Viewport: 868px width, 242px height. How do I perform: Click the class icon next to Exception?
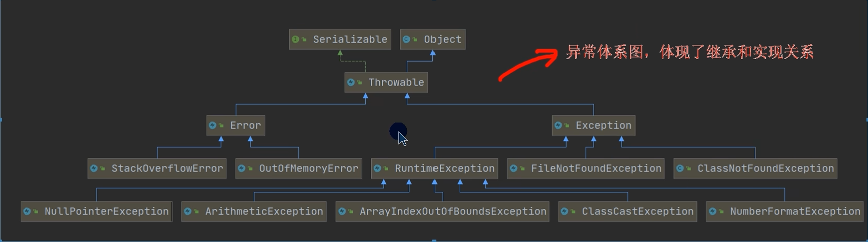pyautogui.click(x=558, y=125)
